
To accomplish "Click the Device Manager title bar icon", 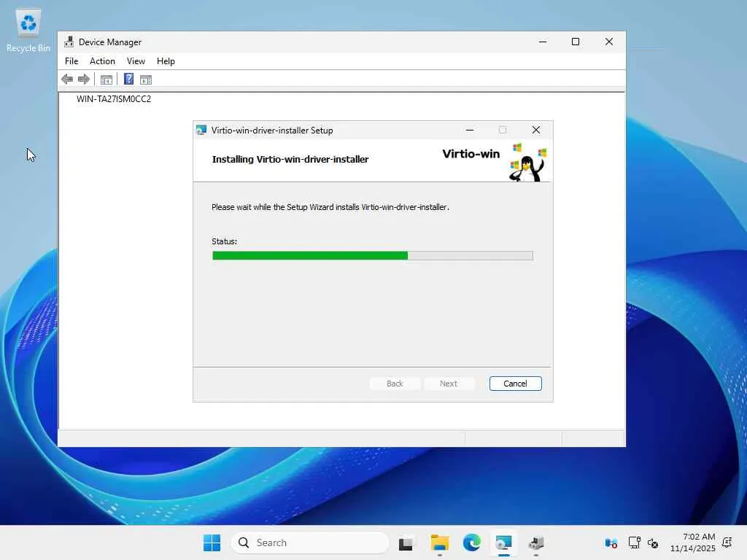I will pyautogui.click(x=69, y=42).
